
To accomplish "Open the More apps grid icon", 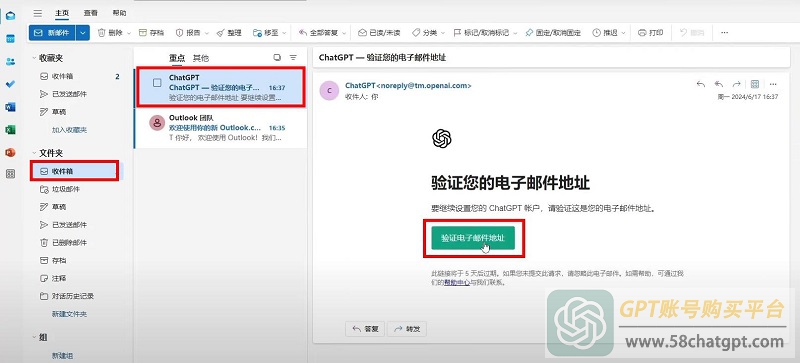I will pyautogui.click(x=10, y=174).
